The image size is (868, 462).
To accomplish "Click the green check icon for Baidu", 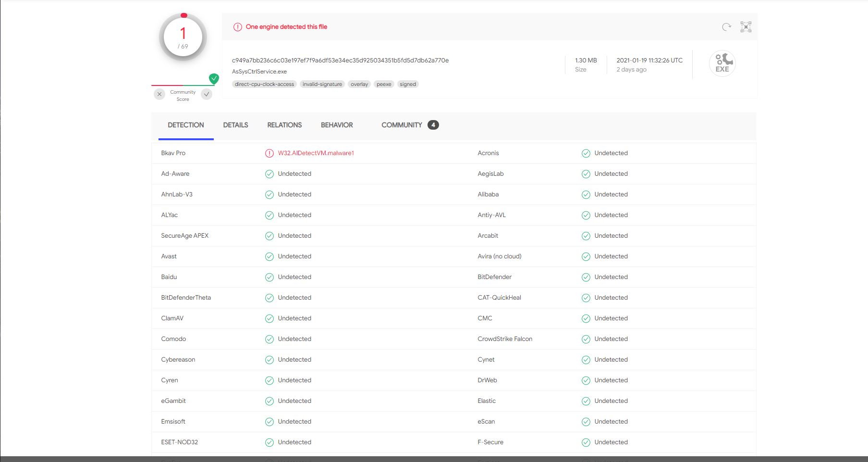I will click(x=269, y=277).
